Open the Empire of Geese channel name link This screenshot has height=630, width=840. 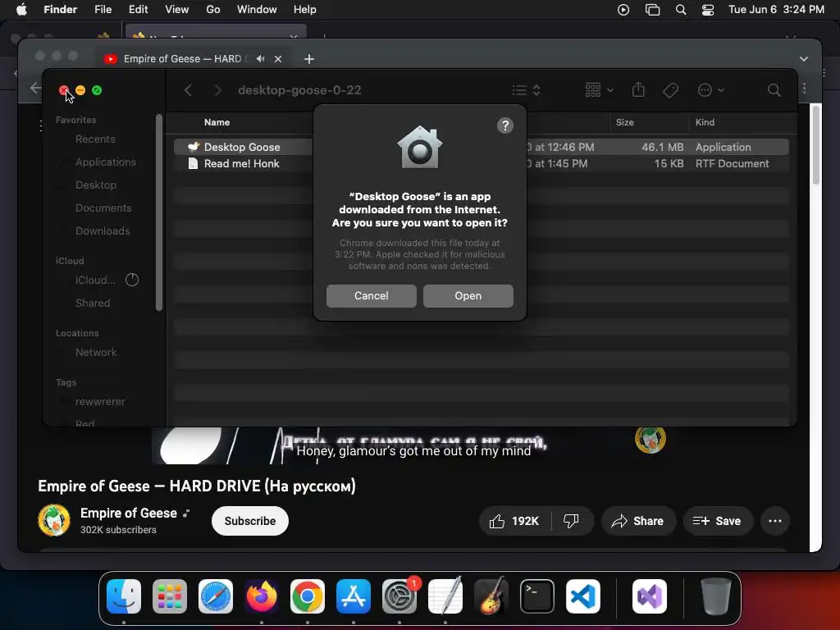pos(129,514)
